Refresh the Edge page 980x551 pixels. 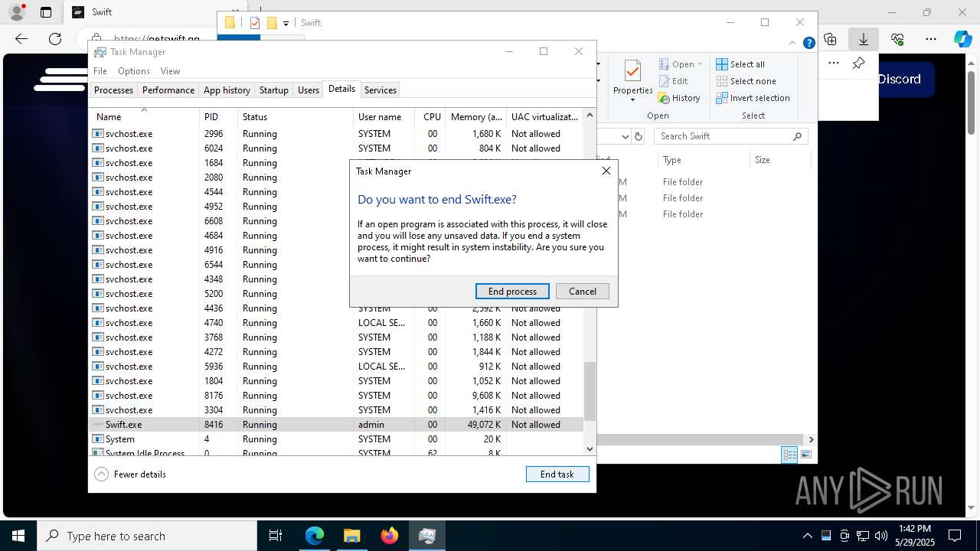[x=55, y=39]
